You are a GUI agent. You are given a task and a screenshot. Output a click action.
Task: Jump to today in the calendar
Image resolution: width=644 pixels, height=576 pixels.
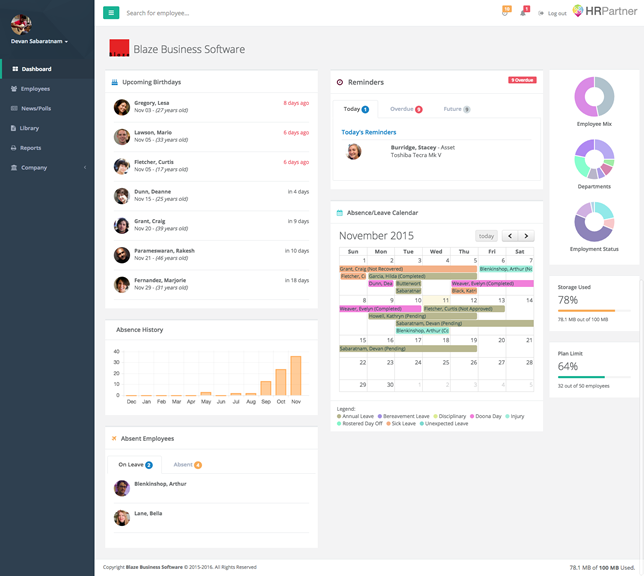tap(486, 236)
